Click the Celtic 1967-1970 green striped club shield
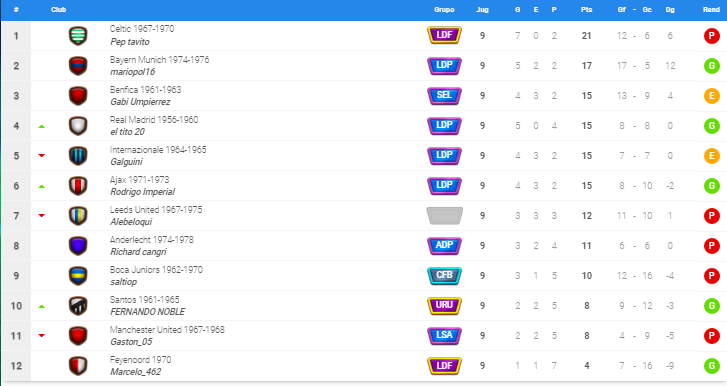The width and height of the screenshot is (727, 386). click(x=78, y=36)
